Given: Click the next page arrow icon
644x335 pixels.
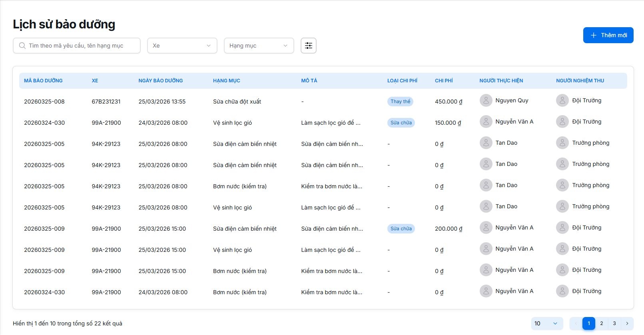Looking at the screenshot, I should (x=627, y=323).
